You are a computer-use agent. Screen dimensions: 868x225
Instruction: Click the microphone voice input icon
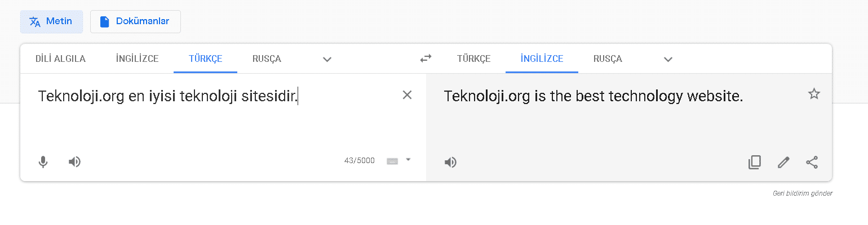coord(43,162)
